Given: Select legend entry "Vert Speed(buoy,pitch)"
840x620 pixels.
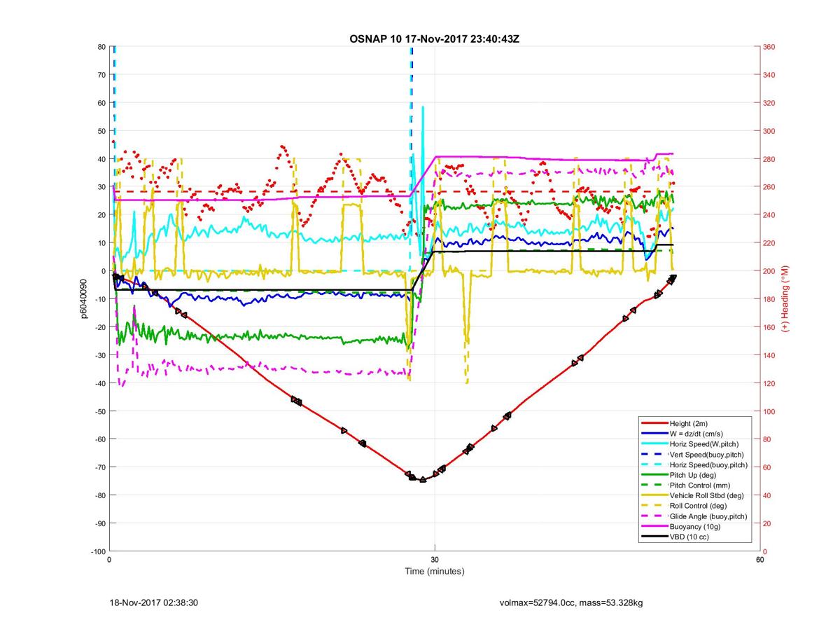Looking at the screenshot, I should point(706,455).
